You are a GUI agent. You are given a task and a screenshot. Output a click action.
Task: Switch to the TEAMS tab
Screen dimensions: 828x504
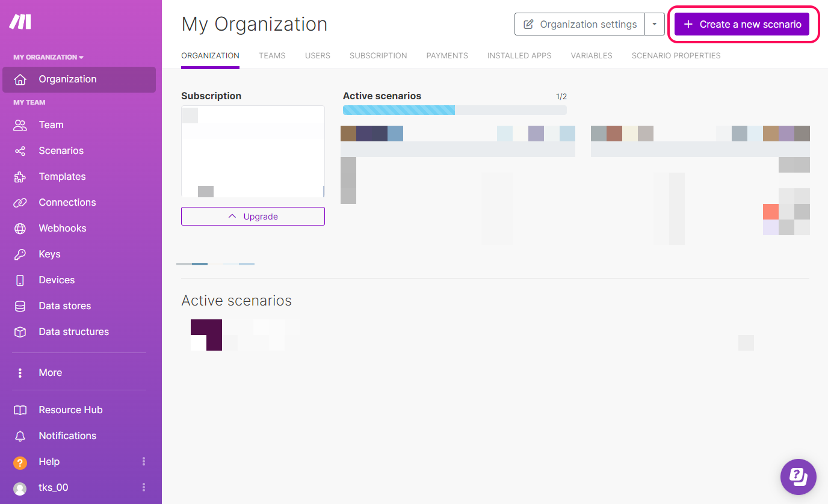(x=272, y=55)
